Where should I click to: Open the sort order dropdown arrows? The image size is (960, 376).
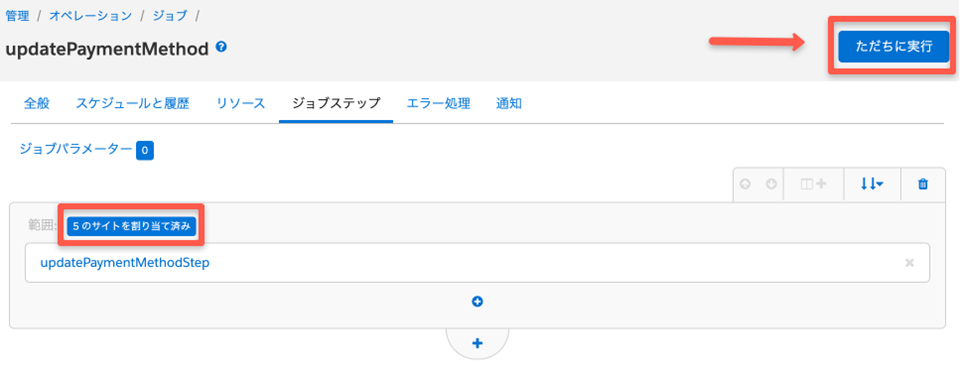coord(872,184)
